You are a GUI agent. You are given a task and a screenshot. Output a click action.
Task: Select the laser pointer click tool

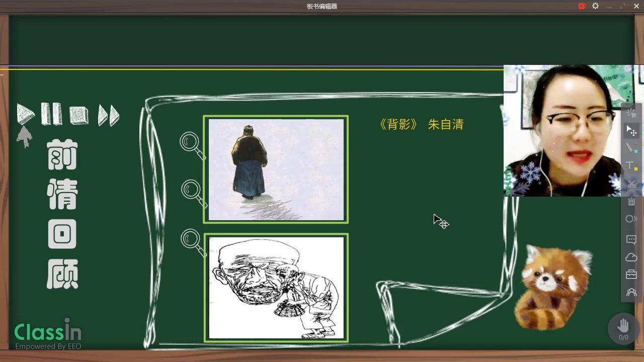[631, 114]
